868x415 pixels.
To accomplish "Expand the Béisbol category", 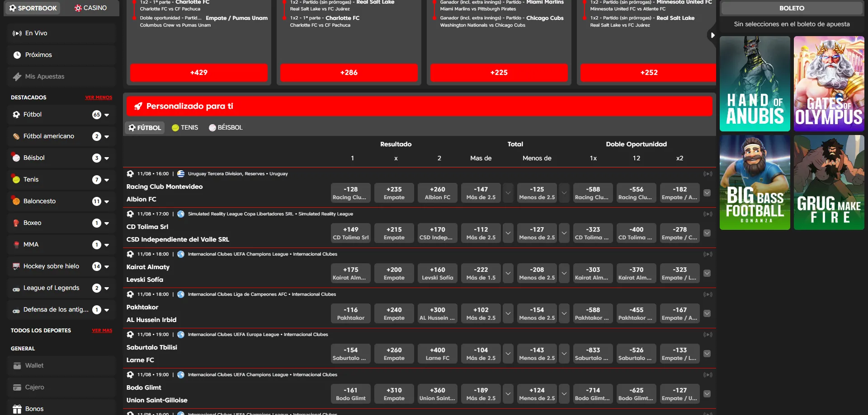I will pyautogui.click(x=107, y=159).
